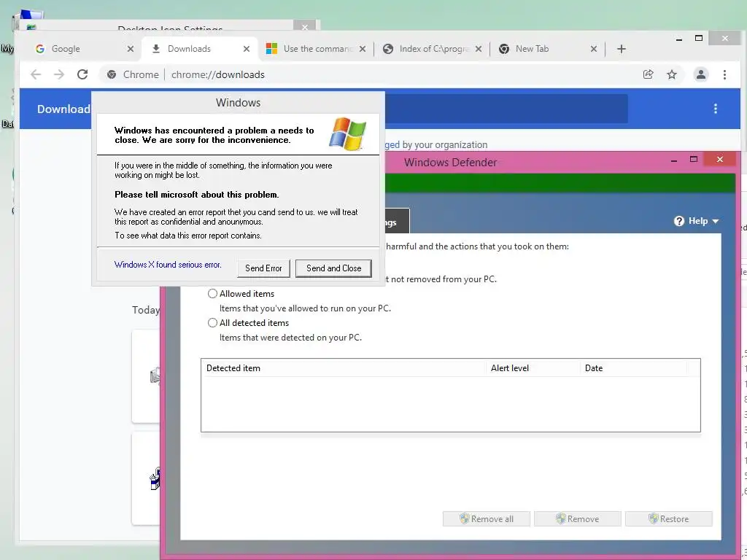
Task: Minimize the Windows Defender window
Action: 673,161
